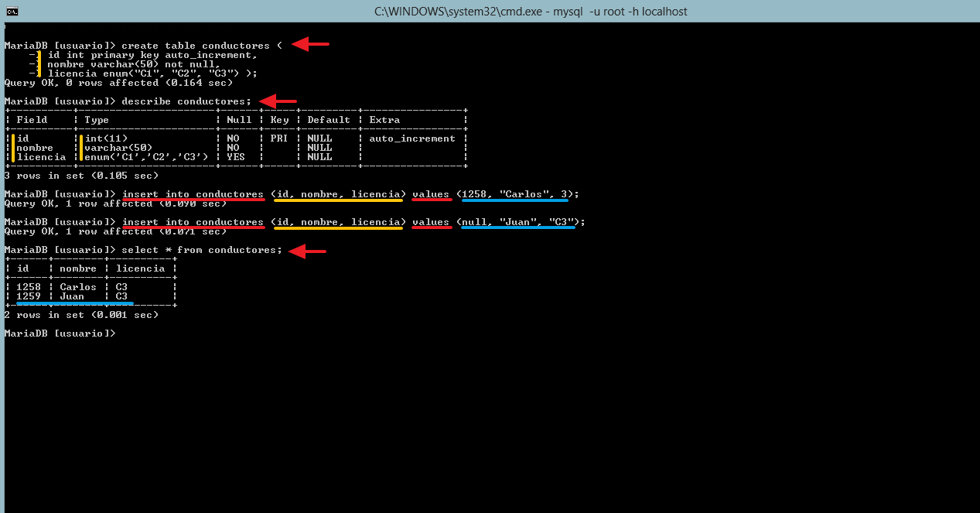This screenshot has width=980, height=513.
Task: Click the 1259 id in the results table
Action: click(x=29, y=296)
